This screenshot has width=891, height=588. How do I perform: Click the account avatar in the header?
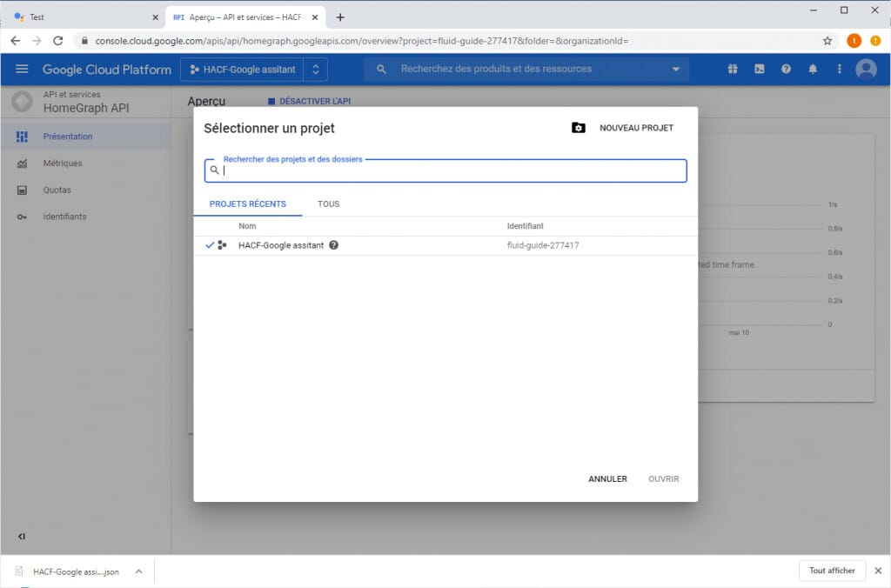pos(866,70)
